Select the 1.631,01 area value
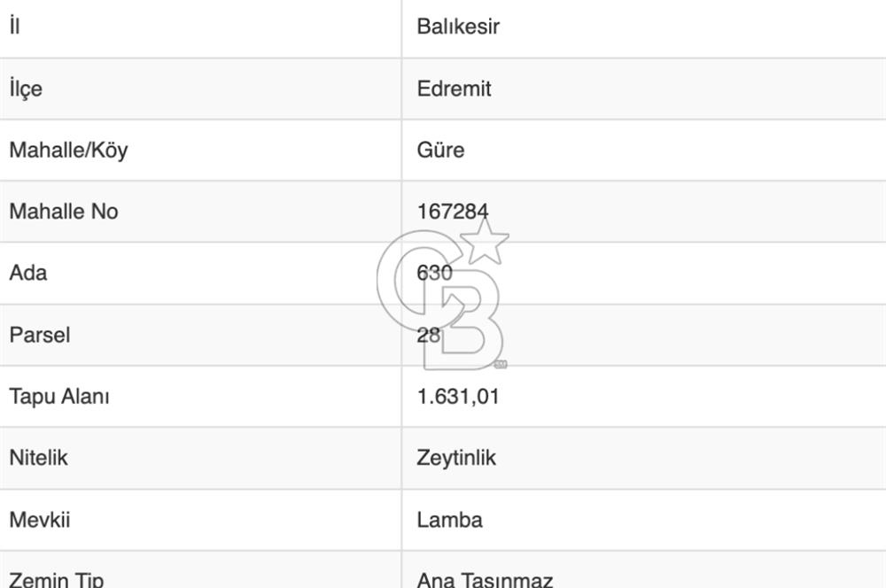The width and height of the screenshot is (886, 588). (458, 396)
